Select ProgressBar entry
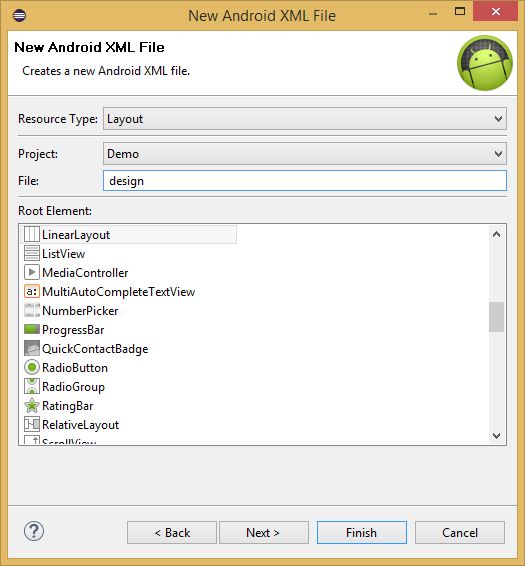The image size is (525, 566). pyautogui.click(x=73, y=330)
